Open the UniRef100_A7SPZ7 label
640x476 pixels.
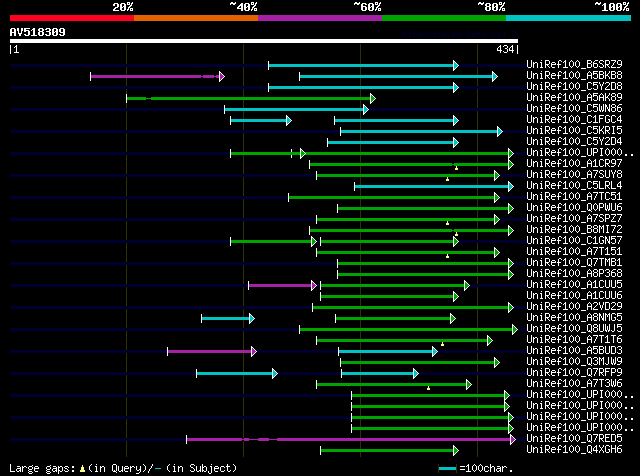pos(574,218)
